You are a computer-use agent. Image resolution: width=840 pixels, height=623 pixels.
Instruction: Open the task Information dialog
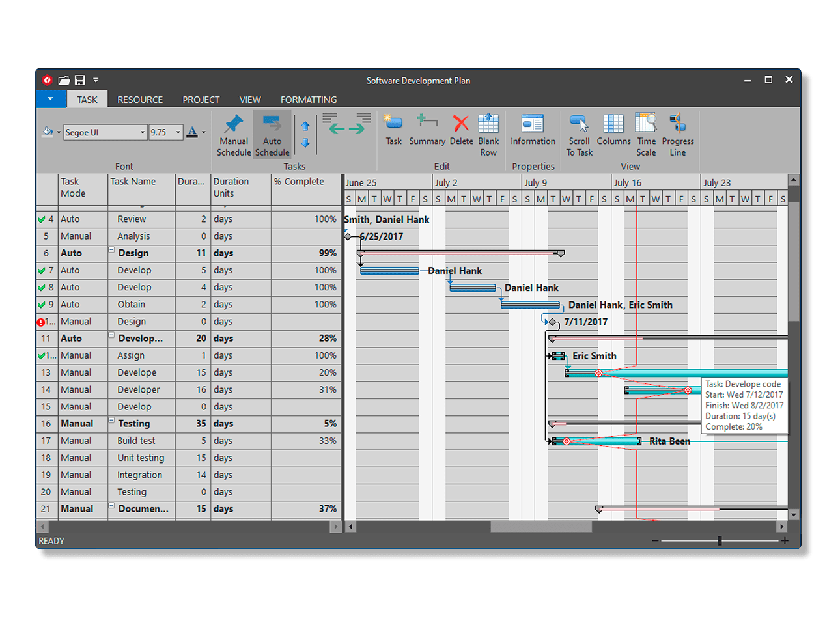pos(533,133)
